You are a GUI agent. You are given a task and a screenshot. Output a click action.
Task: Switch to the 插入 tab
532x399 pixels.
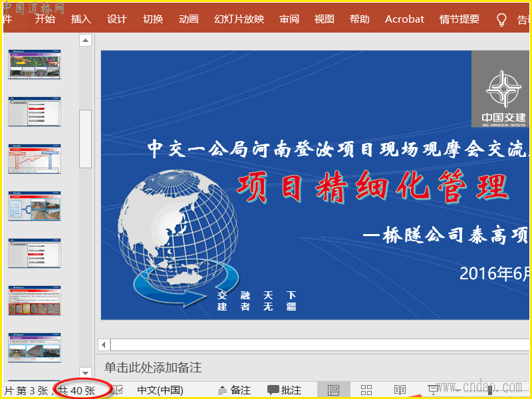point(80,19)
